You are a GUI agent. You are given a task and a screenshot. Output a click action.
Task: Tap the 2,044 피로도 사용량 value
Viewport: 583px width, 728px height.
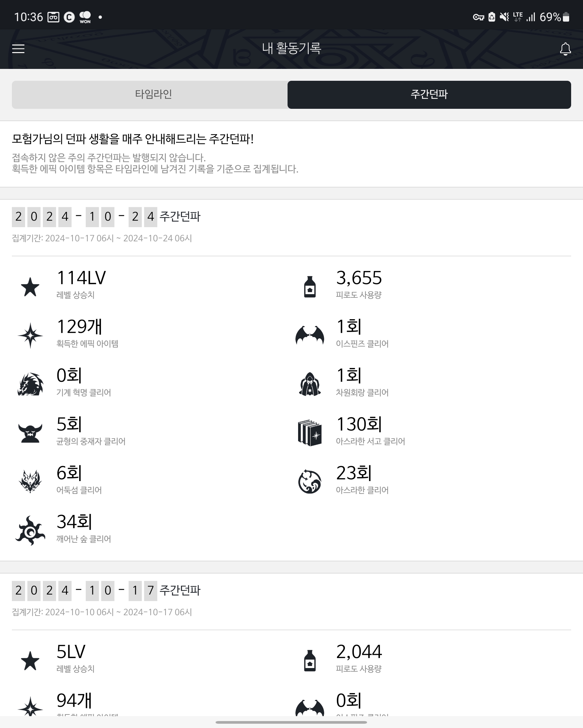tap(359, 652)
